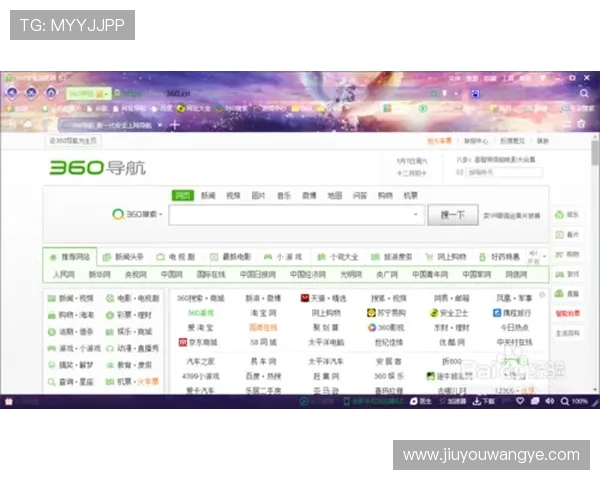The height and width of the screenshot is (480, 600).
Task: Open the 360网银 dropdown in address bar
Action: point(89,94)
